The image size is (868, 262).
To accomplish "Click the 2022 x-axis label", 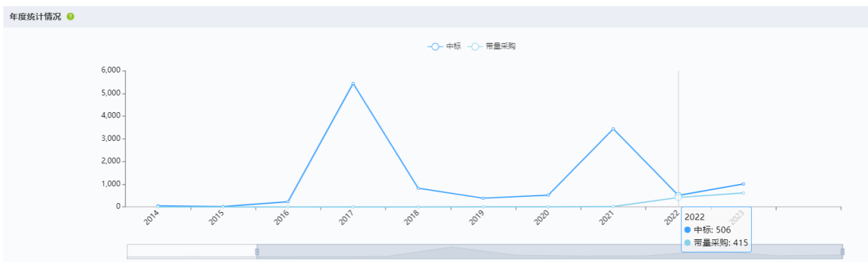I will 672,218.
